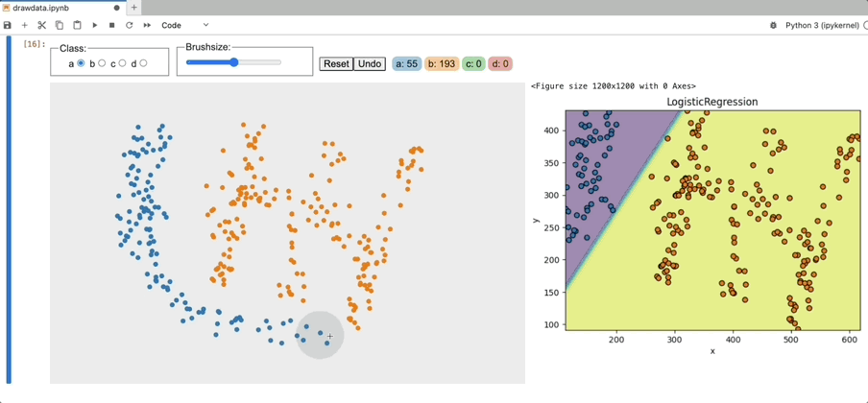Click the green 'c: 0' count badge
The width and height of the screenshot is (868, 403).
click(x=473, y=63)
